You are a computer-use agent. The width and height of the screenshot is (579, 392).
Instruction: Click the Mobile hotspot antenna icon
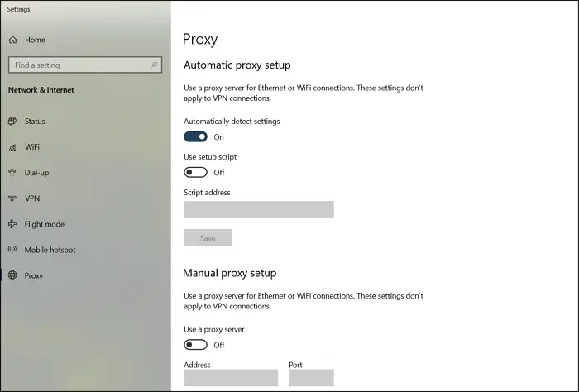[x=12, y=250]
